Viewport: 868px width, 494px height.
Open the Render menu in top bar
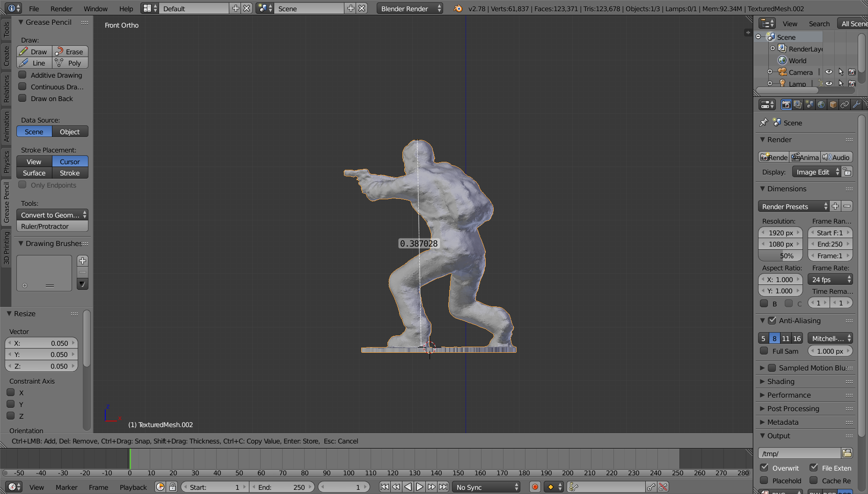click(x=61, y=8)
